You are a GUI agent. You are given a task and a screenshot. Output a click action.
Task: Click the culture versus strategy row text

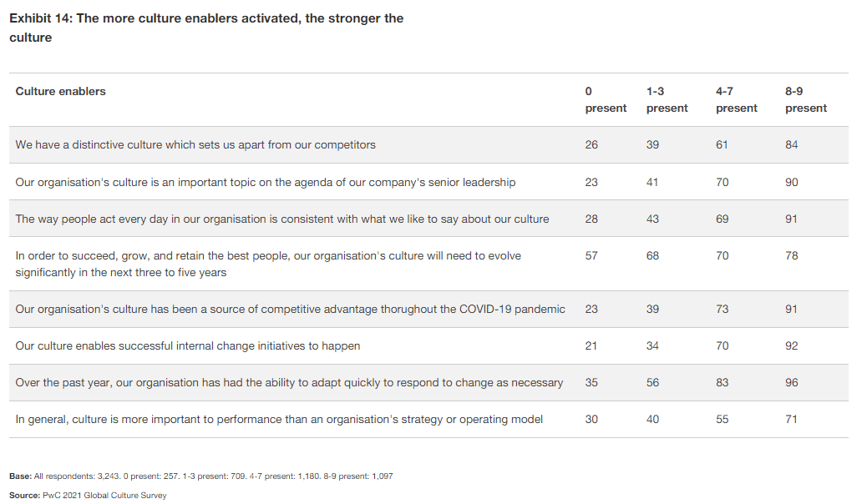pyautogui.click(x=279, y=419)
